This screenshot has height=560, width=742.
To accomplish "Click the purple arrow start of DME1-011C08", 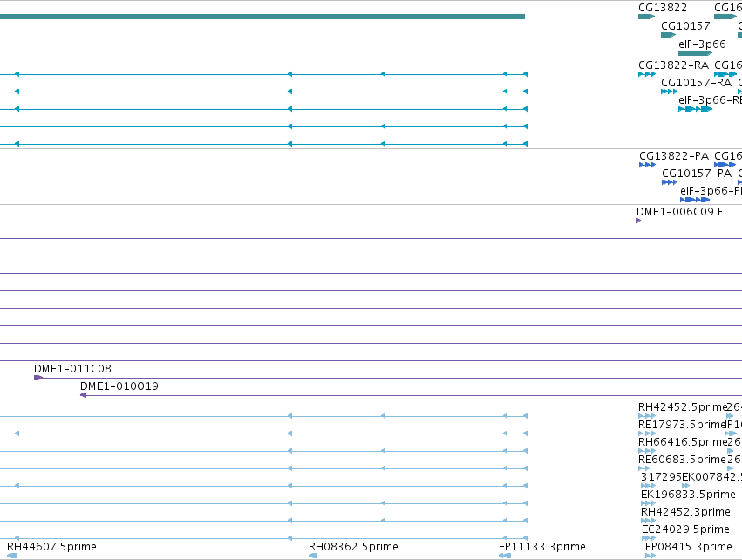I will click(38, 378).
